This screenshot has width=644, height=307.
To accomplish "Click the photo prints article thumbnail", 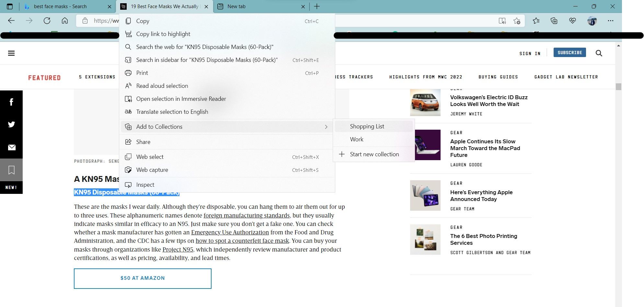I will tap(425, 240).
